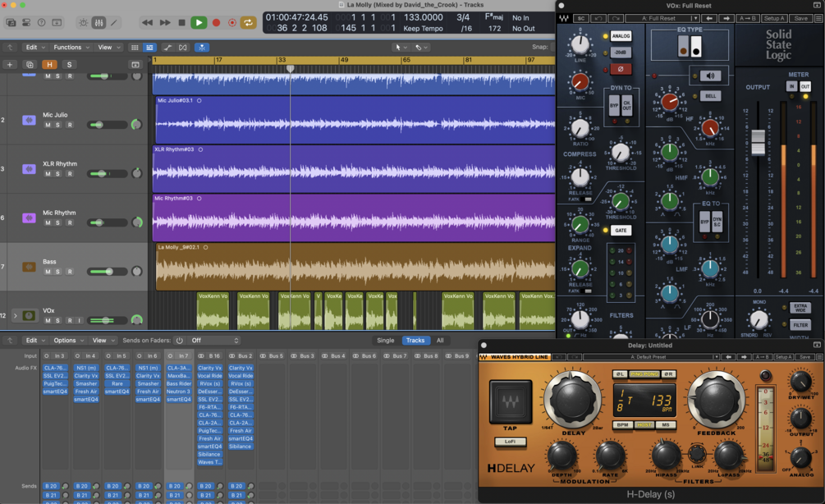Toggle the Mixer button in control bar

point(99,23)
